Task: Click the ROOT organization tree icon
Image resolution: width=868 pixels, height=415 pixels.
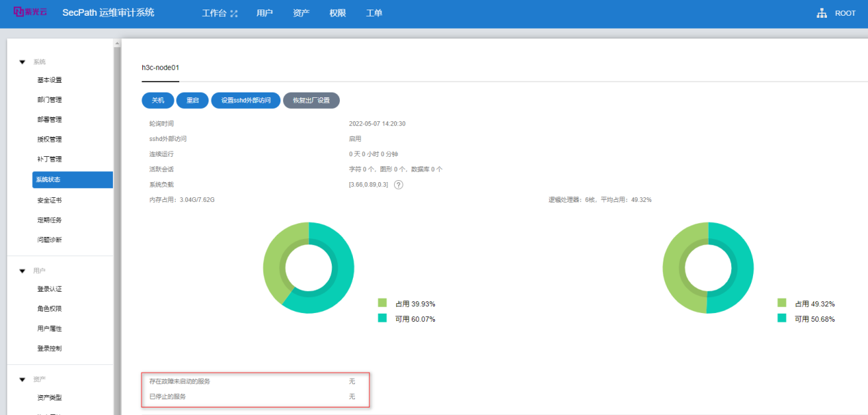Action: pos(822,14)
